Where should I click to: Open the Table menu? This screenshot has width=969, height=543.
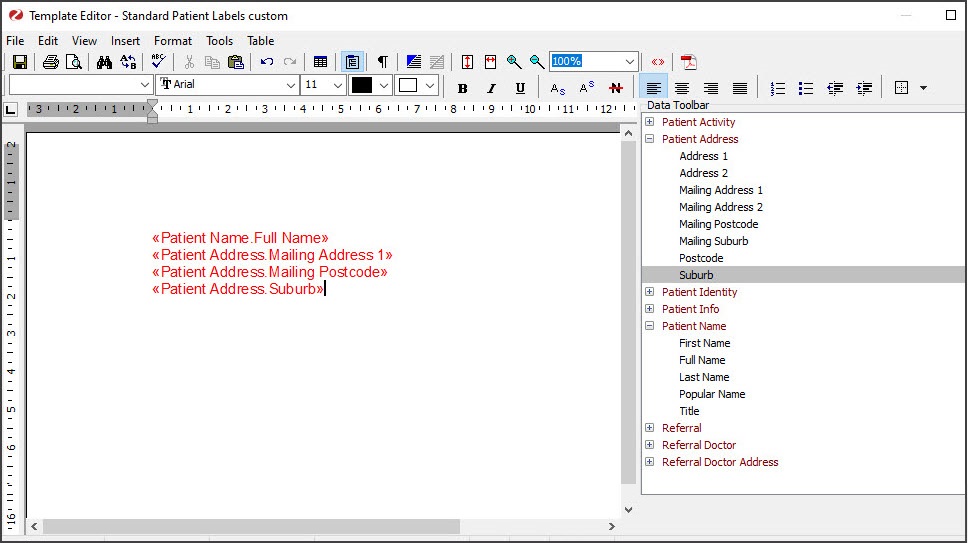pyautogui.click(x=260, y=41)
